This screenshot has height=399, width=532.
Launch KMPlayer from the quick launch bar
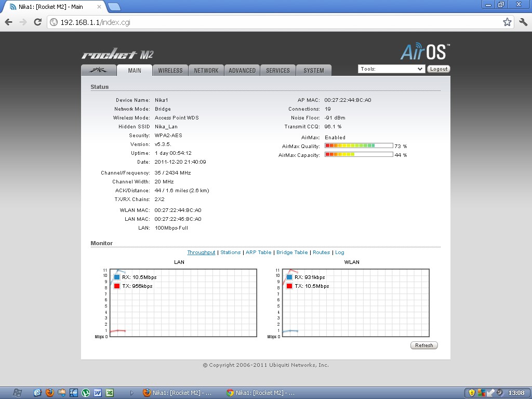pos(74,393)
